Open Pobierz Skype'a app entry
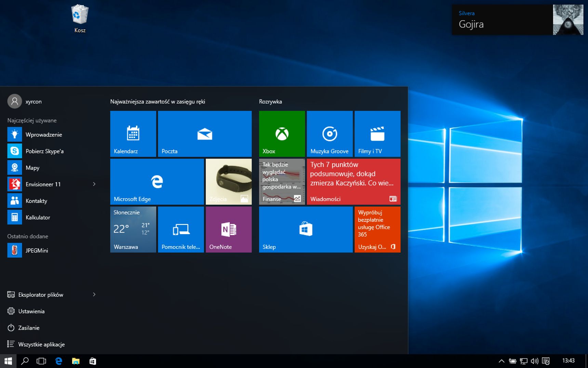Screen dimensions: 588x368 [51, 151]
